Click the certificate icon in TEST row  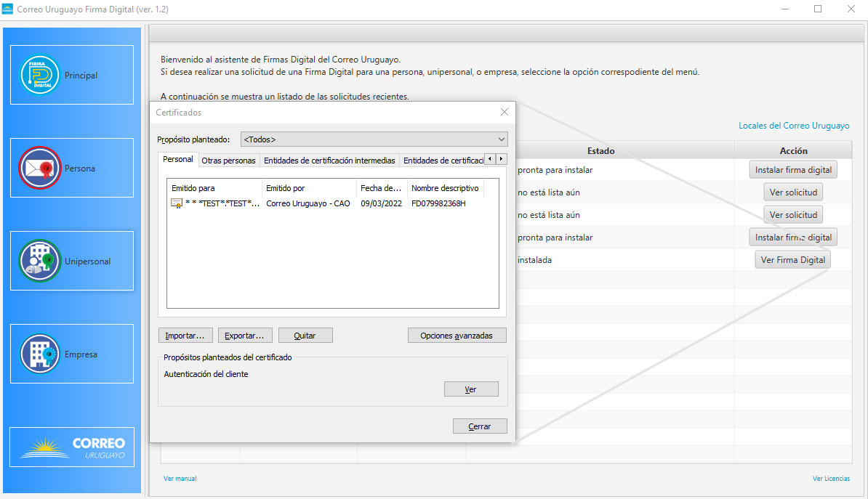click(x=177, y=203)
